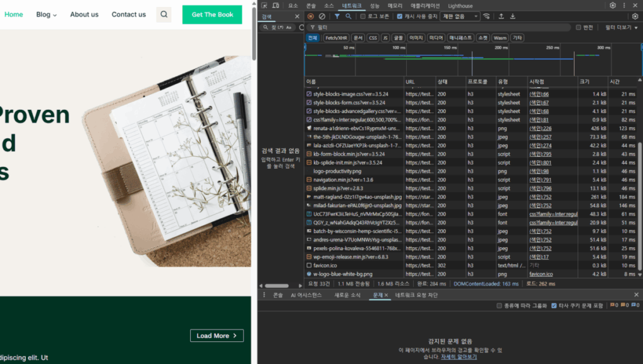Click the search magnifier on the website header
The width and height of the screenshot is (643, 364).
(163, 14)
